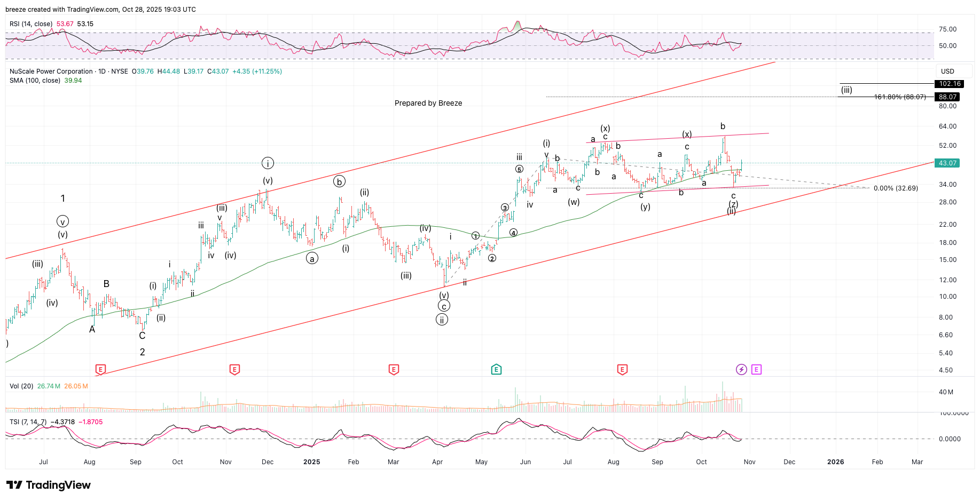Select the circled wave ii label
Screen dimensions: 980x501
(x=442, y=320)
